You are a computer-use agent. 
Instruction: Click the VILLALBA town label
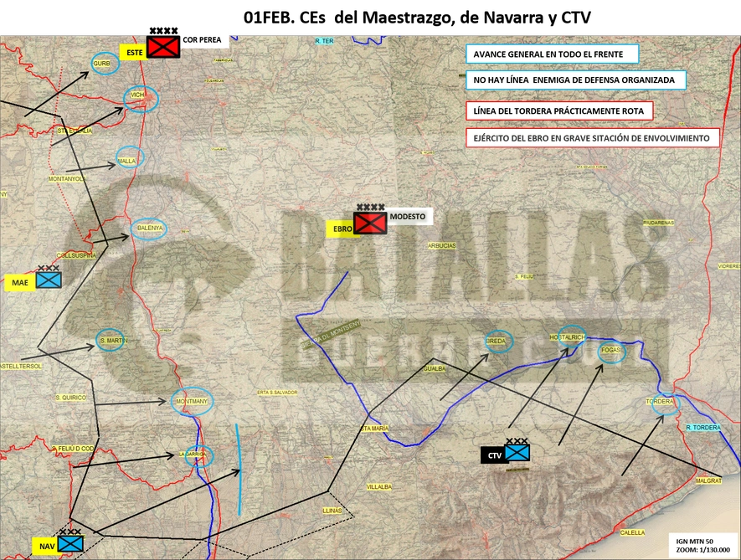tap(379, 486)
